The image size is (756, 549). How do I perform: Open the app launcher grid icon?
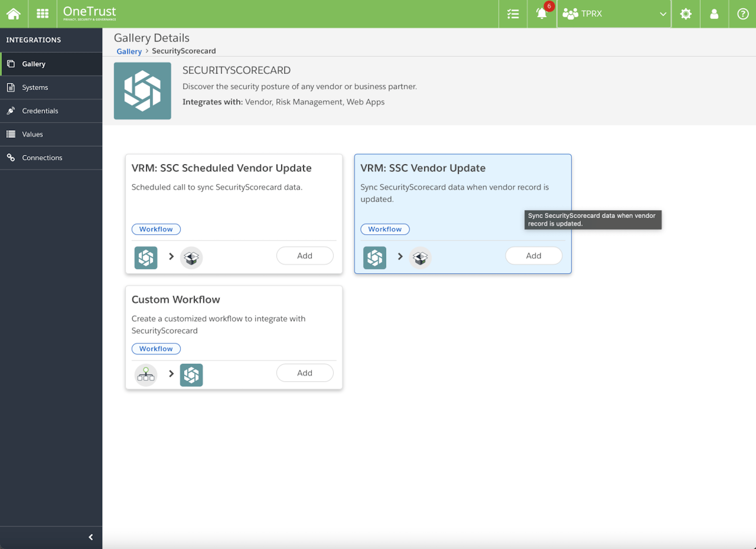tap(42, 14)
